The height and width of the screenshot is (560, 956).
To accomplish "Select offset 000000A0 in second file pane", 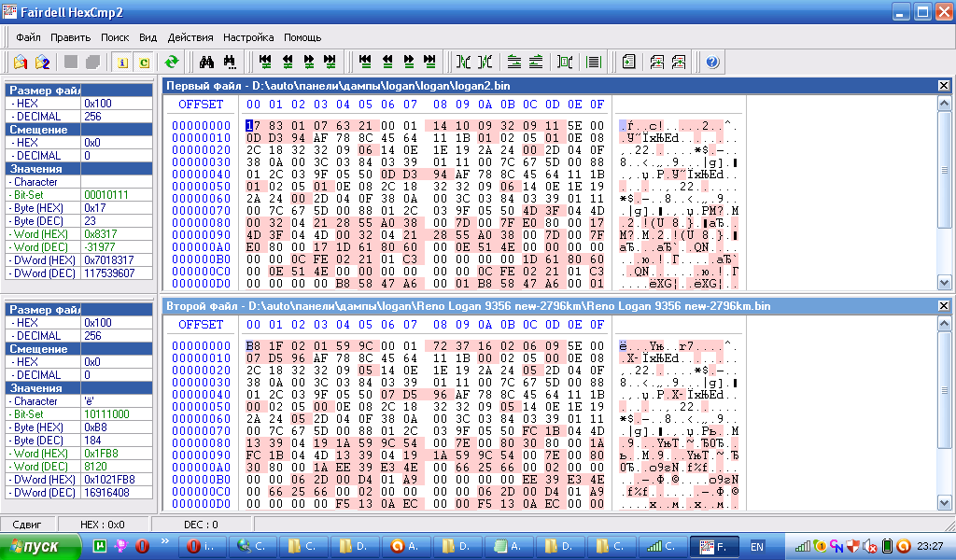I will point(202,468).
